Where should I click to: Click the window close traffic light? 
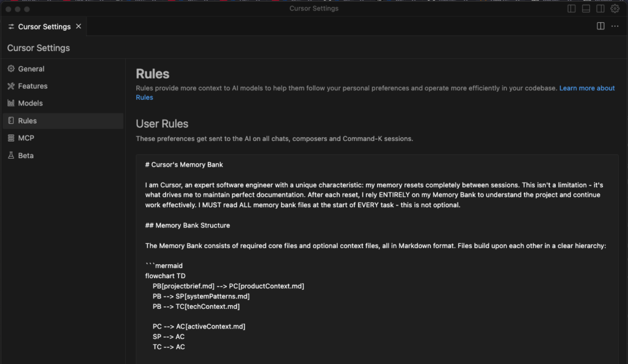[x=9, y=9]
